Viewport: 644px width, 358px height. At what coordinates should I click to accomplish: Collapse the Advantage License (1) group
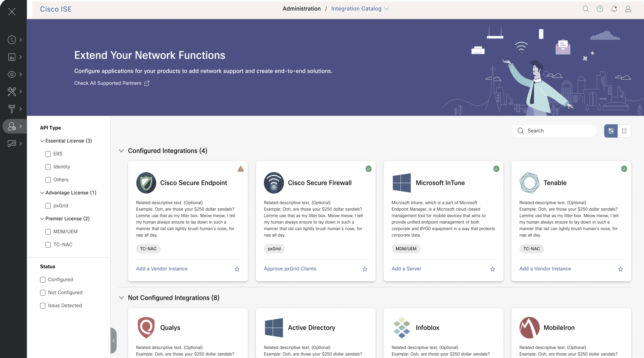[42, 193]
